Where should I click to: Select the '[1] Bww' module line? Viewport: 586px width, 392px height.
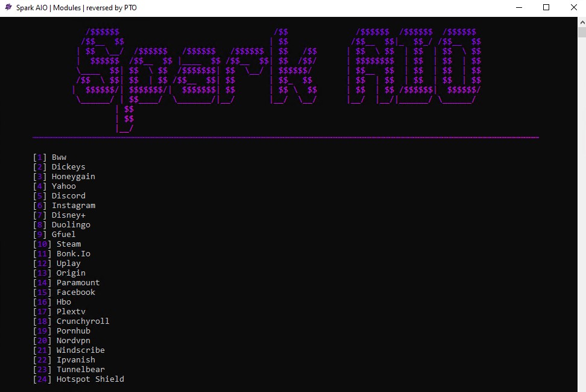tap(49, 157)
